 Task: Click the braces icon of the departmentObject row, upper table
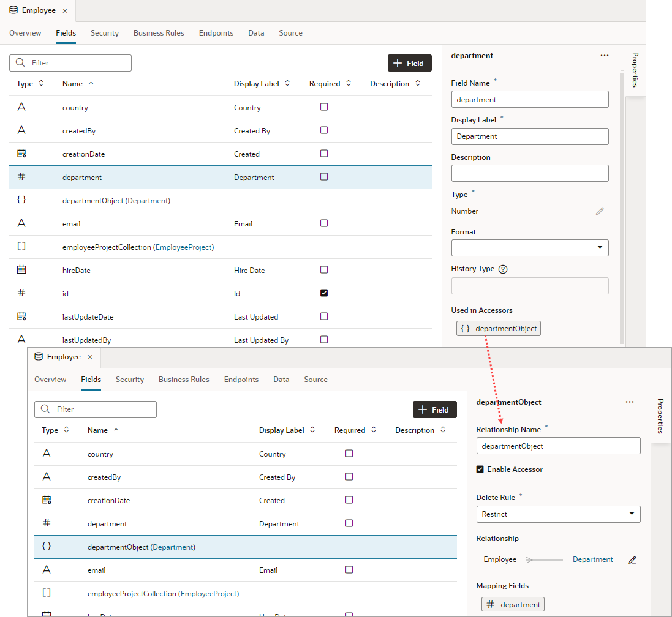tap(21, 200)
